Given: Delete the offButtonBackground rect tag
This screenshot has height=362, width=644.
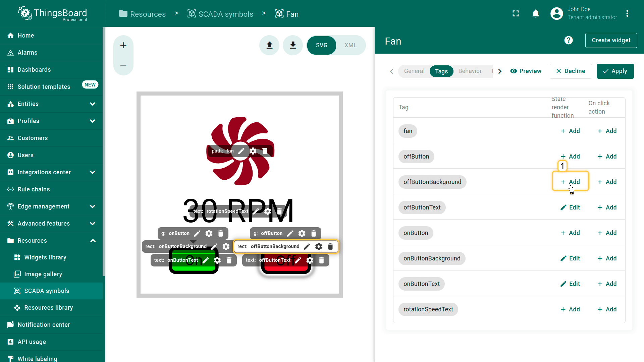Looking at the screenshot, I should [x=330, y=247].
